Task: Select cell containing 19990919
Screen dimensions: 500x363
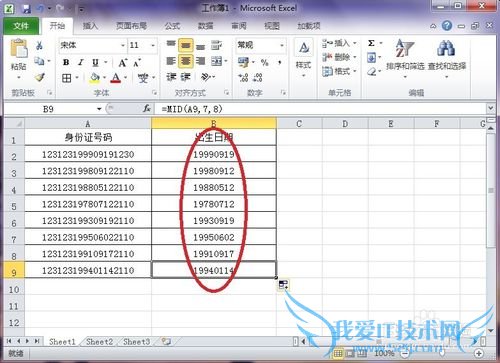Action: point(214,154)
